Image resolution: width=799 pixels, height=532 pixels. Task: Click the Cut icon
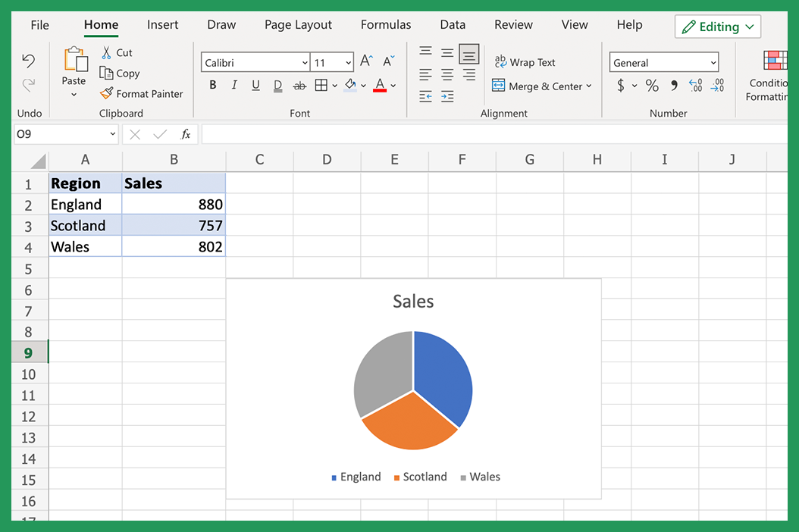point(107,52)
